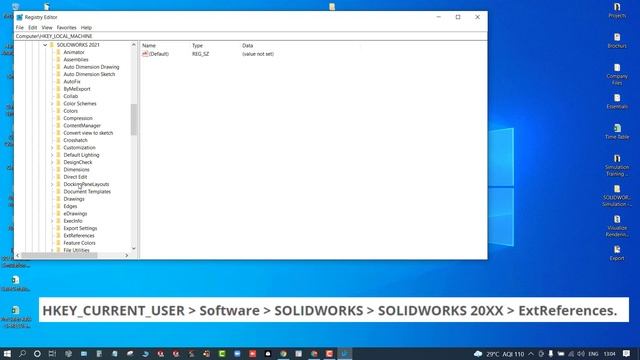Select the Direct Edit key
The height and width of the screenshot is (360, 640).
[75, 177]
